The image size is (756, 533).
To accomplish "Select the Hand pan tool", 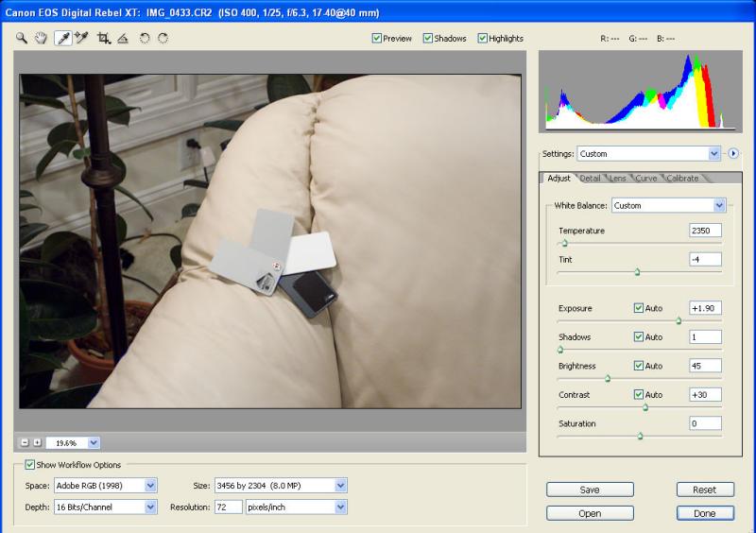I will [x=42, y=38].
